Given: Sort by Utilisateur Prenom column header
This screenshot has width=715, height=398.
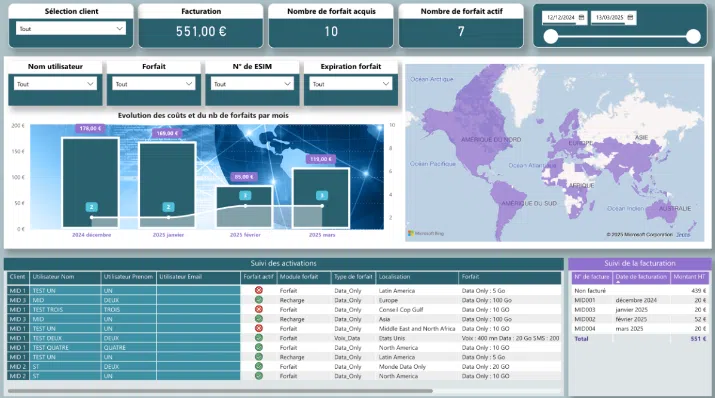Looking at the screenshot, I should 128,277.
